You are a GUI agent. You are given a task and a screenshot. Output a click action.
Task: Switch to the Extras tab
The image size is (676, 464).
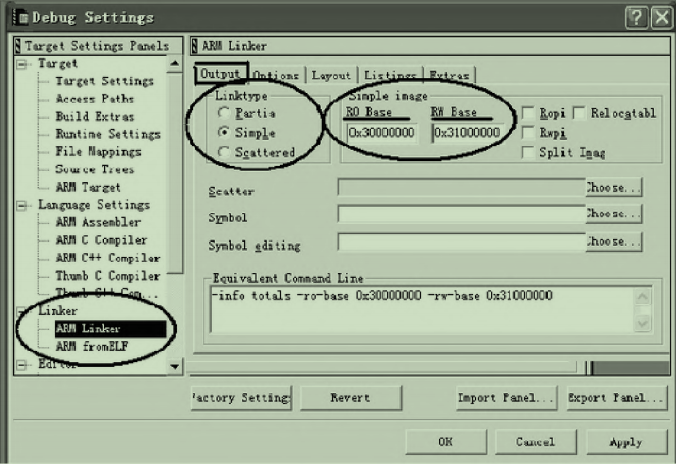point(449,75)
